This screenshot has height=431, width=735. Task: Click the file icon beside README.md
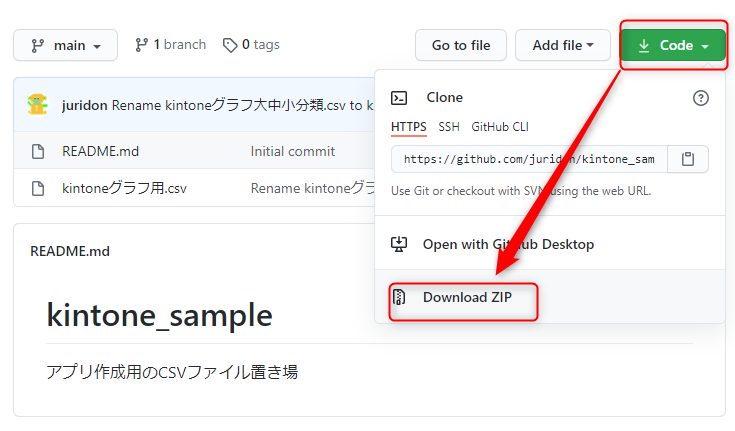[x=38, y=151]
